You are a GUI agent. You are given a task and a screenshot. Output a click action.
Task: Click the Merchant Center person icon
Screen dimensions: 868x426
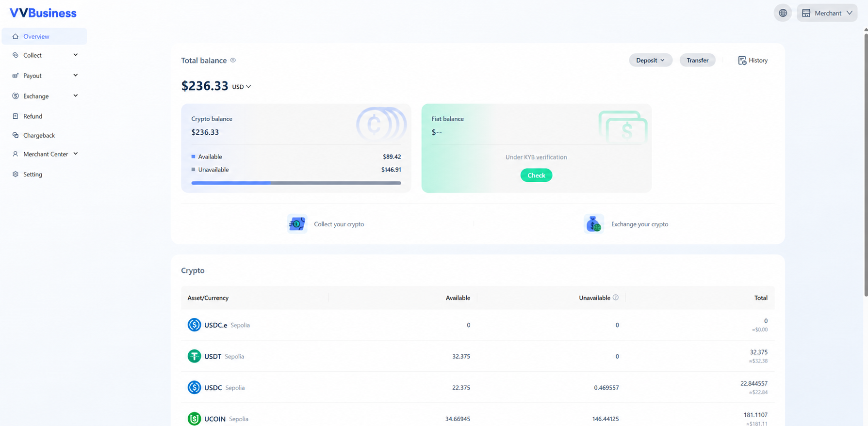[x=16, y=154]
